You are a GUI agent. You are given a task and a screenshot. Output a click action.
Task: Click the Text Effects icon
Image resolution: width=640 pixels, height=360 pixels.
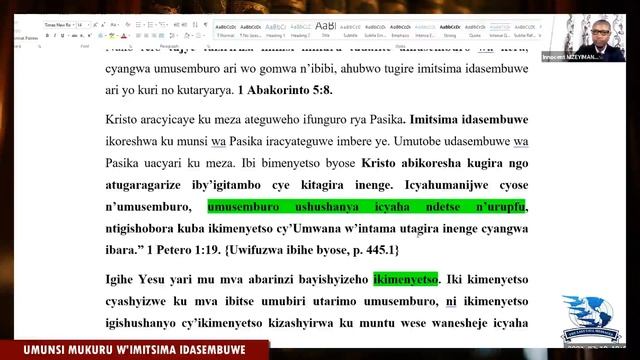click(100, 36)
